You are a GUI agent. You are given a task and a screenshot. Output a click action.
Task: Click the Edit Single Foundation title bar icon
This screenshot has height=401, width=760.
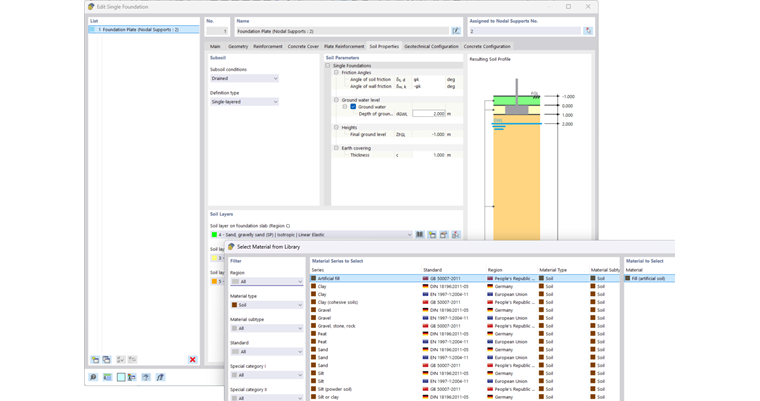pyautogui.click(x=91, y=7)
